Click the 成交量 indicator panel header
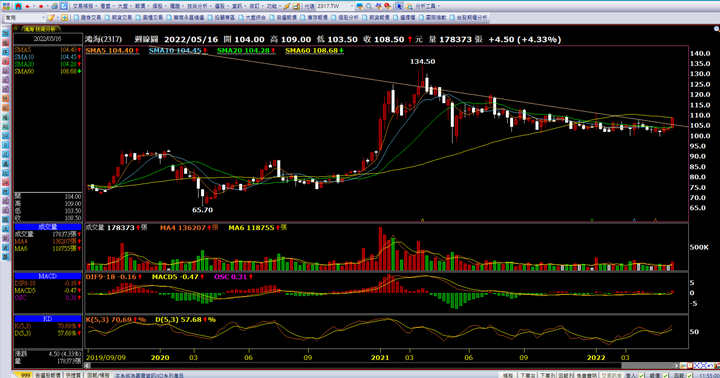 click(x=48, y=227)
